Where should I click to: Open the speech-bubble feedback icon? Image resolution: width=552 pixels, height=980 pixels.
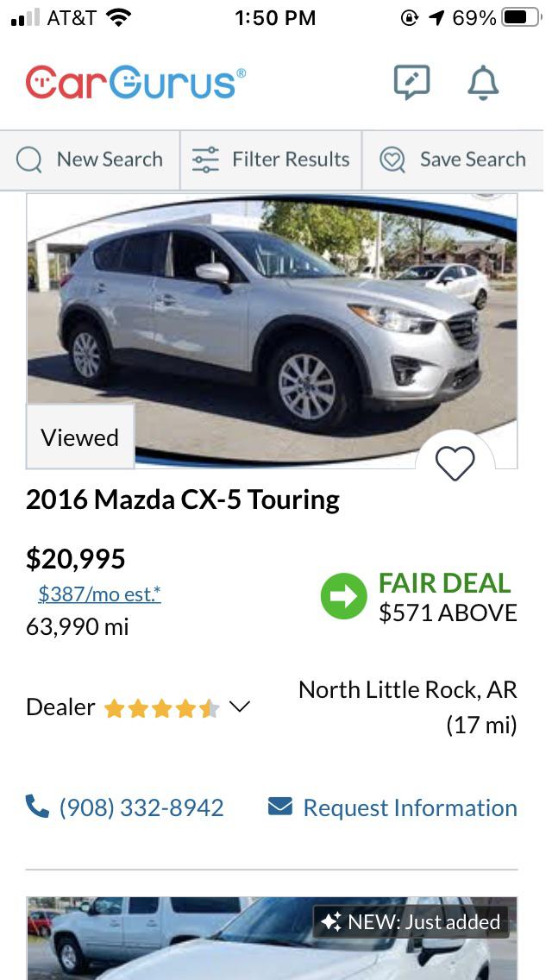tap(411, 82)
